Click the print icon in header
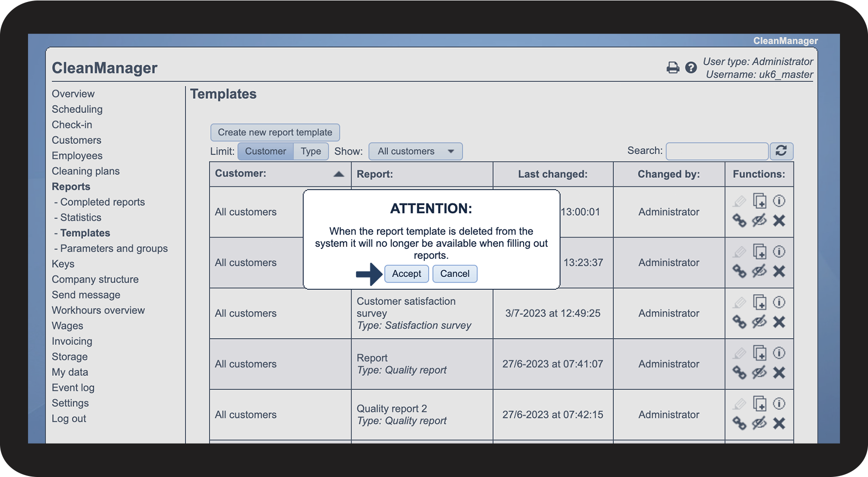The image size is (868, 477). (x=673, y=68)
